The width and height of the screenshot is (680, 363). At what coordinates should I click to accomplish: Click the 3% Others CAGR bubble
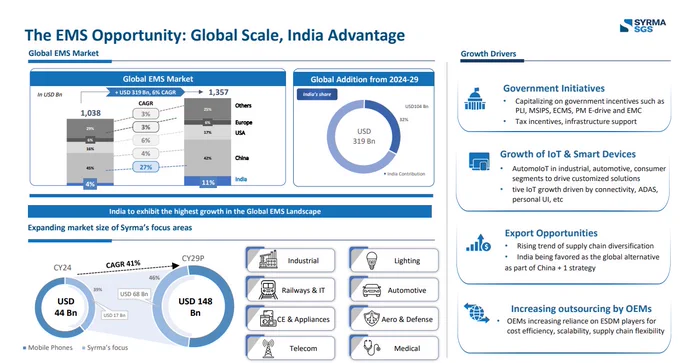pos(146,114)
